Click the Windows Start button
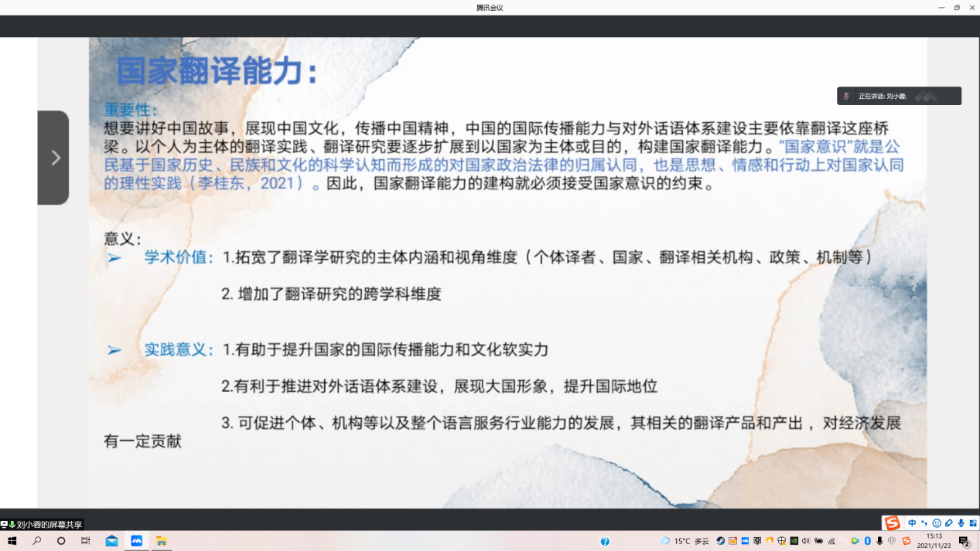Image resolution: width=980 pixels, height=551 pixels. [x=12, y=541]
